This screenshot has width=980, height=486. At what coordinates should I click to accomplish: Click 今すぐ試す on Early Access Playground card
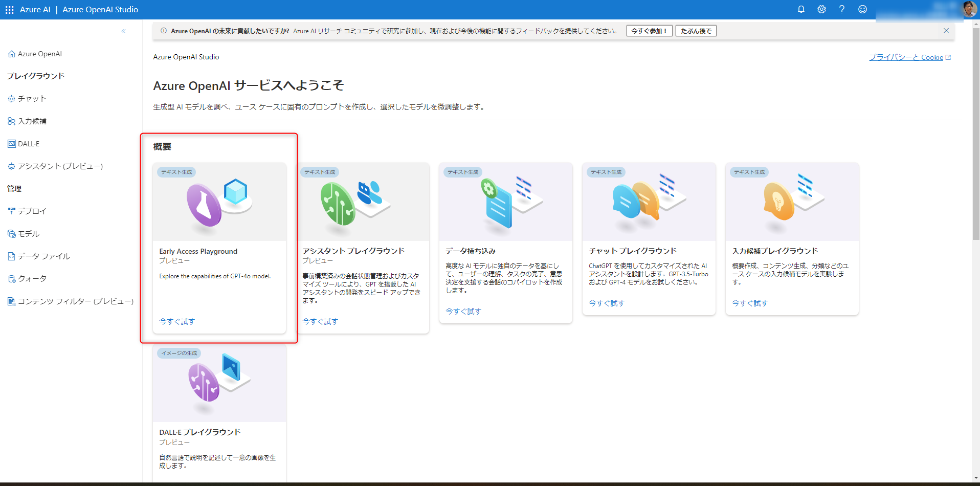(176, 321)
